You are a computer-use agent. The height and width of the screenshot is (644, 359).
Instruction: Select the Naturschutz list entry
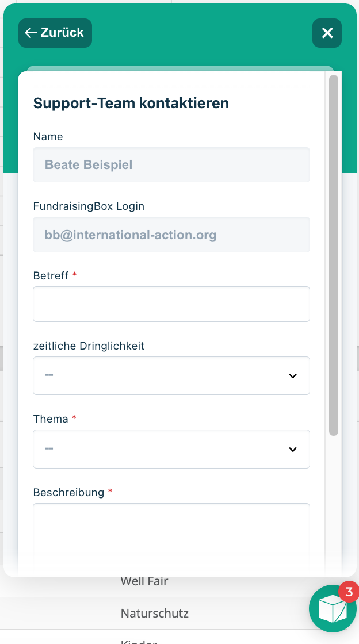pos(154,614)
